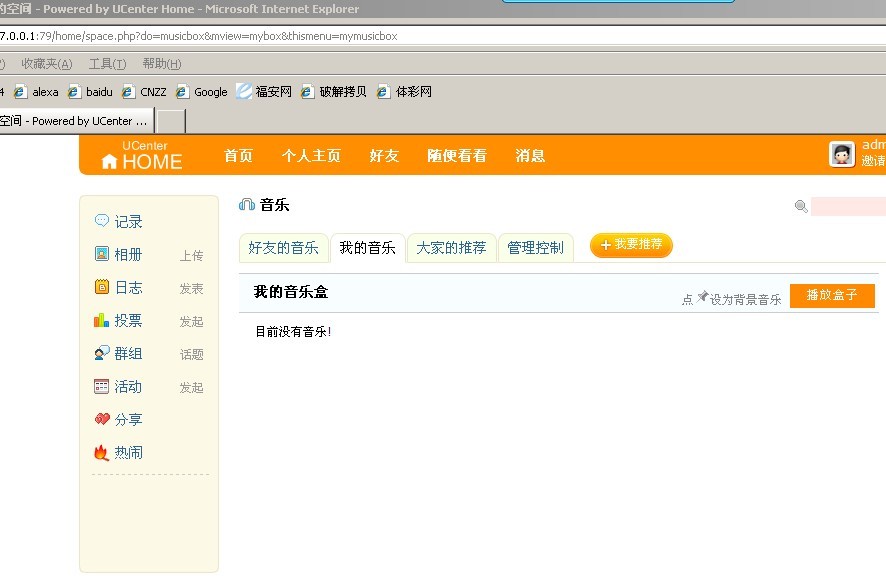This screenshot has width=886, height=582.
Task: Click the UCenter HOME house logo icon
Action: 109,162
